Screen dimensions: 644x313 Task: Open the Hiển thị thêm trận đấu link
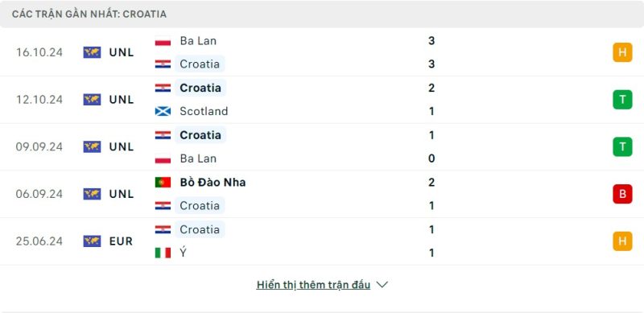click(313, 285)
